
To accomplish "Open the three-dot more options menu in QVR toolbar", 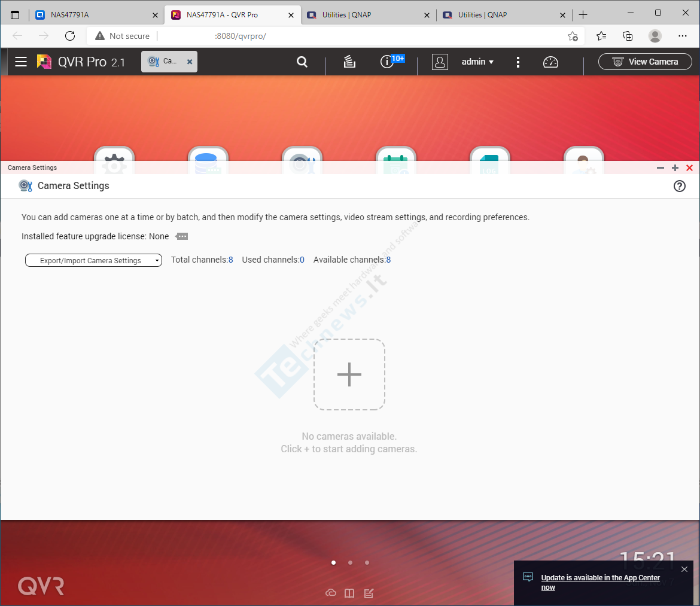I will [518, 62].
